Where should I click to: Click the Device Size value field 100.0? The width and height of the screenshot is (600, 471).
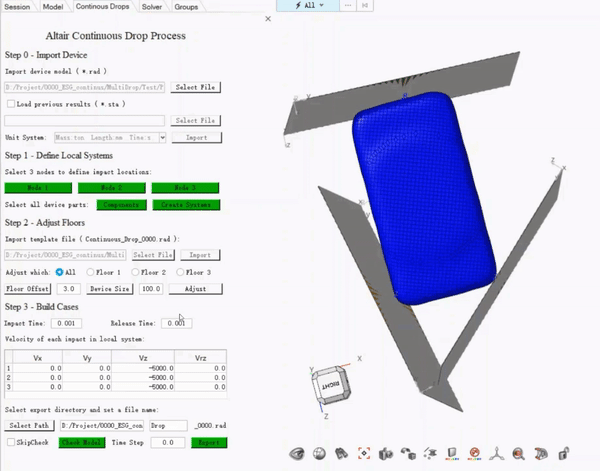(x=151, y=288)
